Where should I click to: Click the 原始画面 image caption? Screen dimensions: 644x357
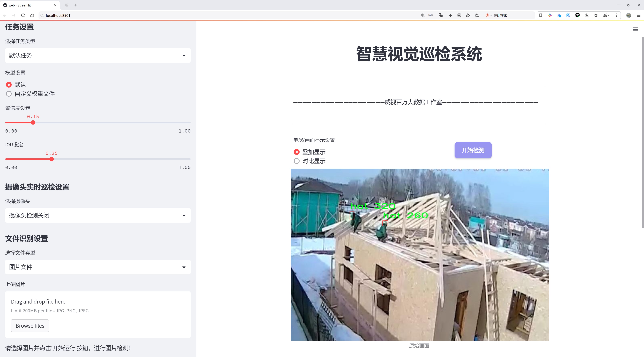419,346
